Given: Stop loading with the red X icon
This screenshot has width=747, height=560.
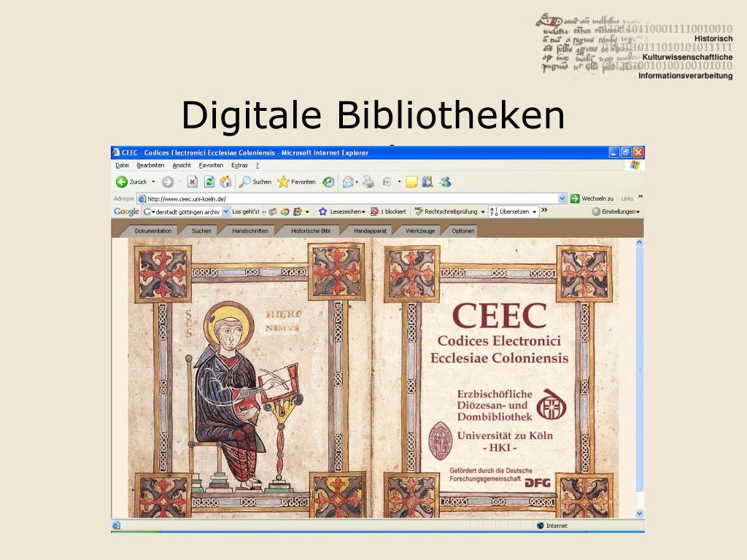Looking at the screenshot, I should pos(192,182).
